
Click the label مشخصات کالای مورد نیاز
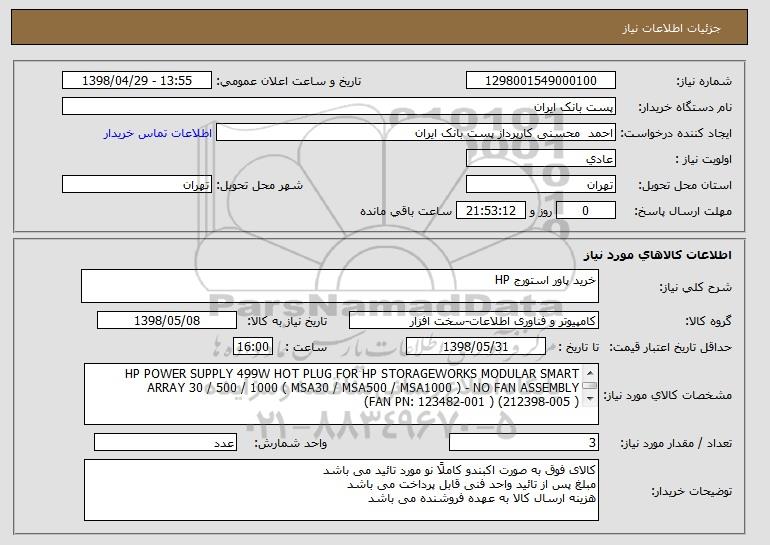[x=668, y=395]
